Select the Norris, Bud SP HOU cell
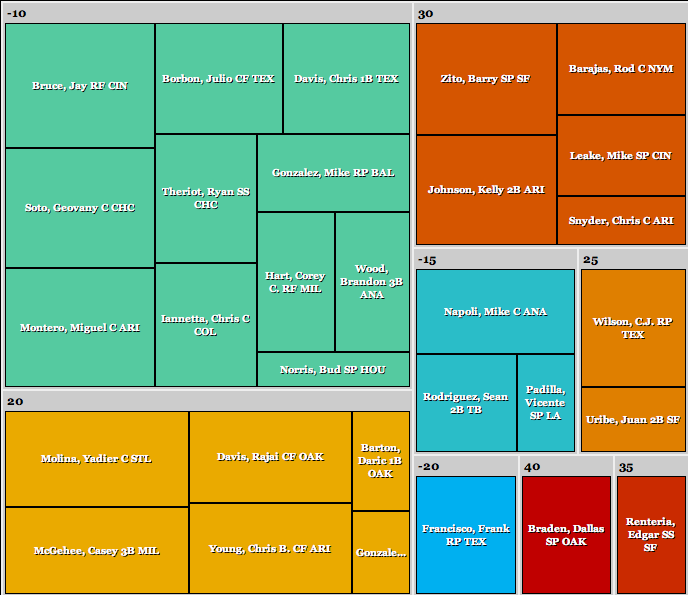 [x=333, y=369]
